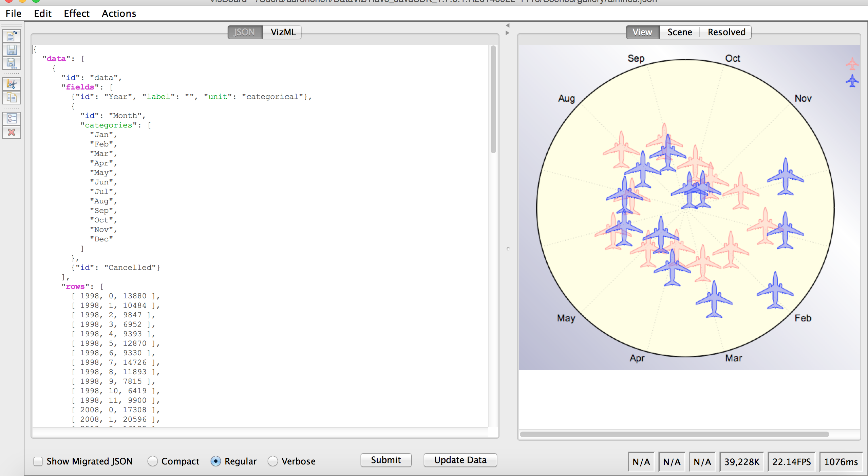Click the Save floppy disk icon
Screen dimensions: 868x476
12,50
